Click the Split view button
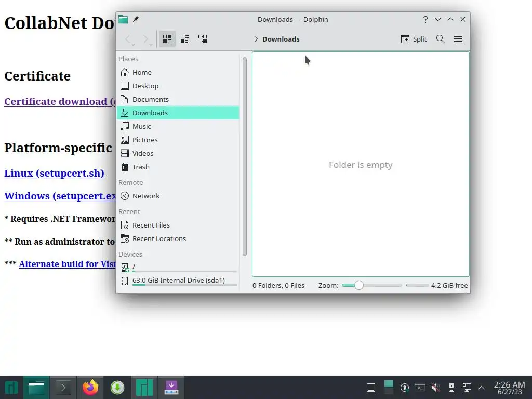532x399 pixels. pyautogui.click(x=414, y=39)
